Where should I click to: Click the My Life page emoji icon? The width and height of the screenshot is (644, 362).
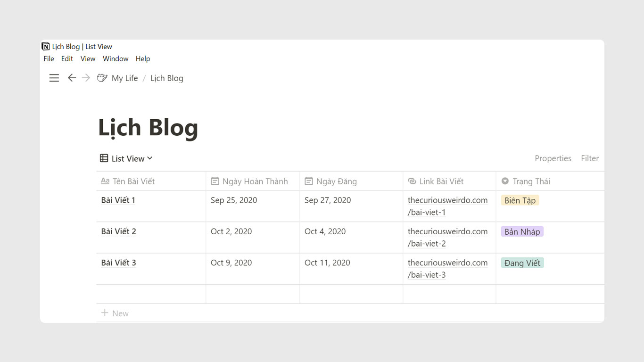[x=102, y=78]
